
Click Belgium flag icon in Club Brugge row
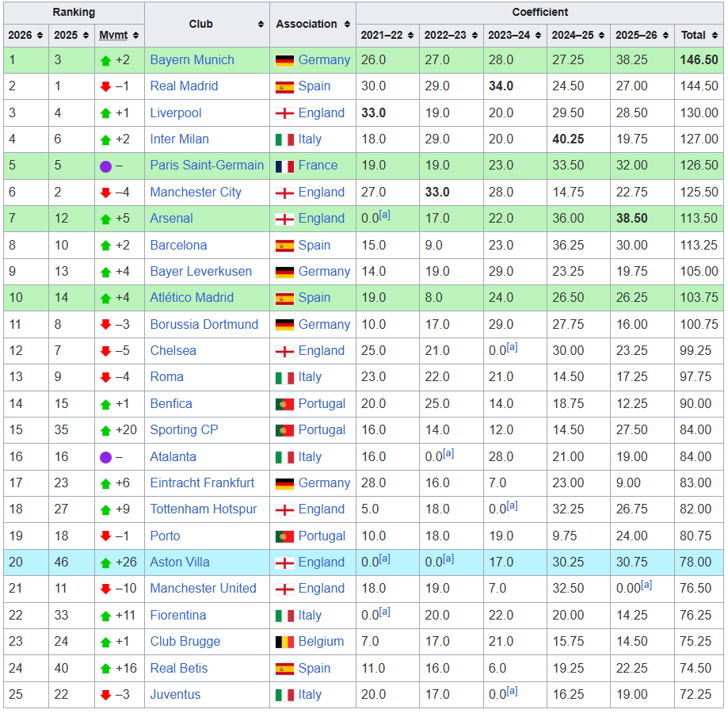[x=284, y=643]
